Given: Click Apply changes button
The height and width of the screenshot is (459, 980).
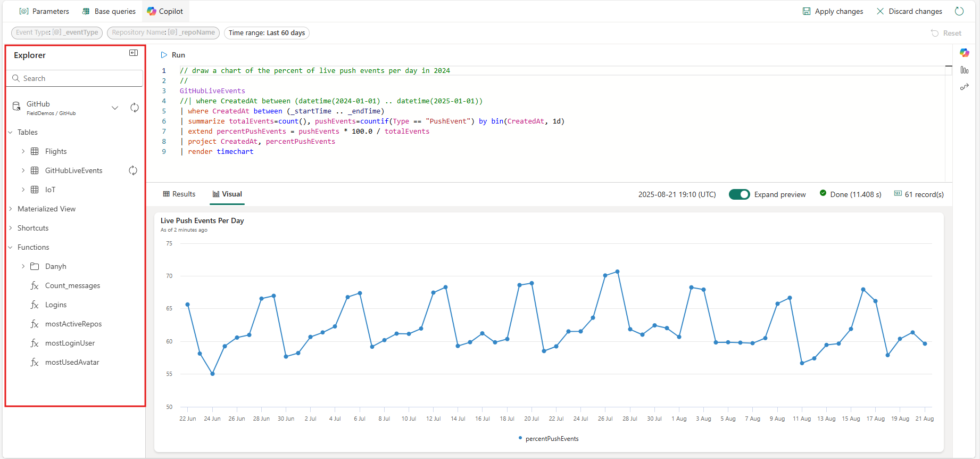Looking at the screenshot, I should tap(833, 11).
